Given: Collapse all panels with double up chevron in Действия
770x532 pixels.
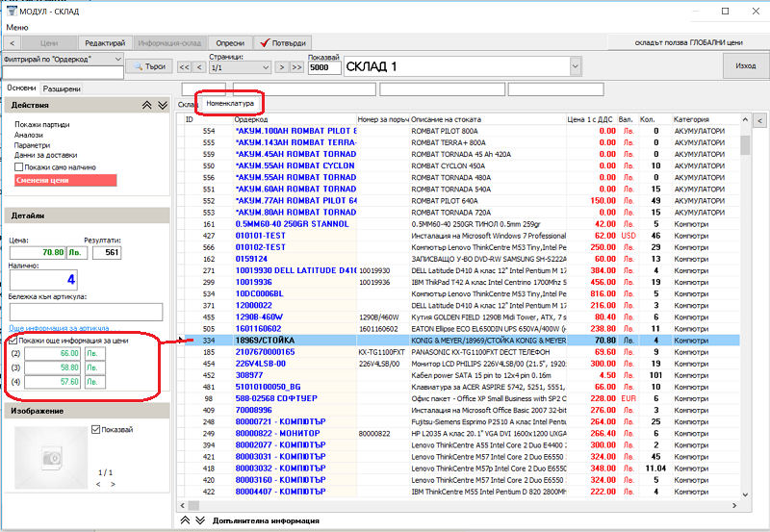Looking at the screenshot, I should (147, 105).
